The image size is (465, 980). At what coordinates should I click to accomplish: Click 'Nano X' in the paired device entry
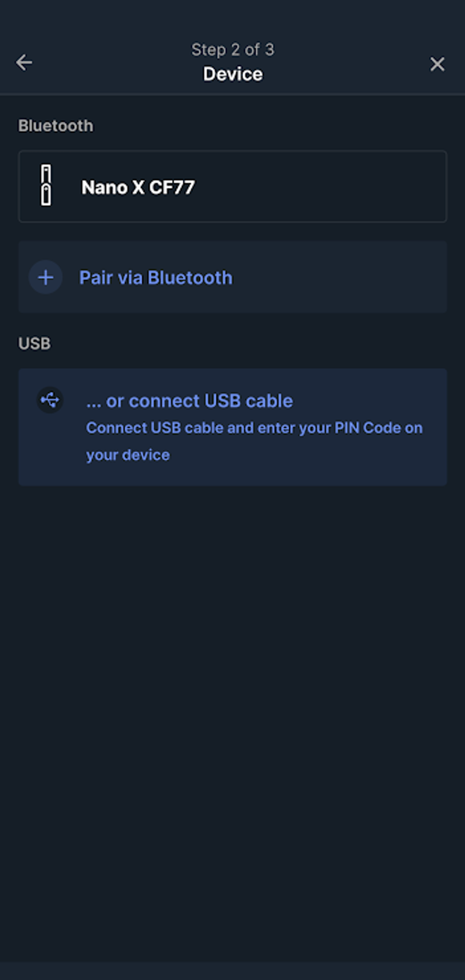pos(113,187)
